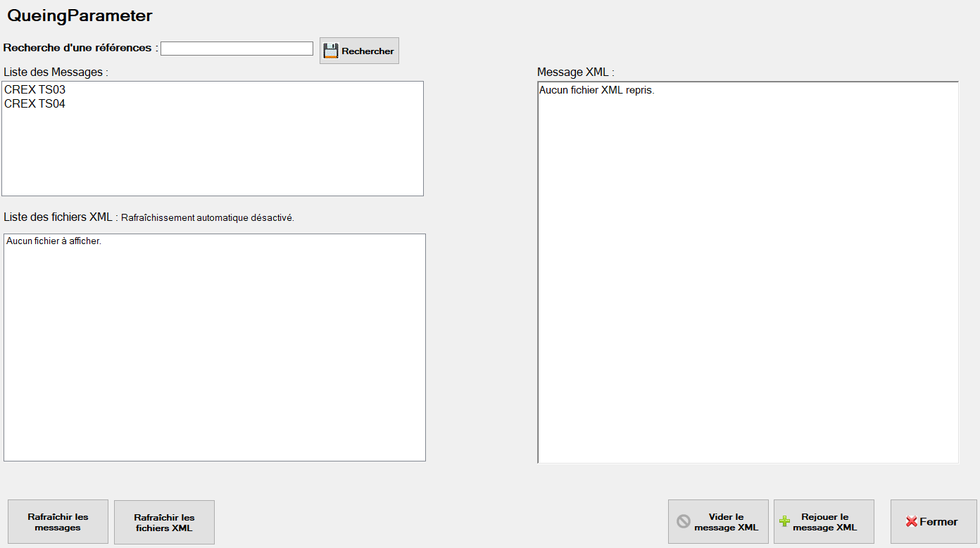Click the red X icon on Fermer

(911, 522)
